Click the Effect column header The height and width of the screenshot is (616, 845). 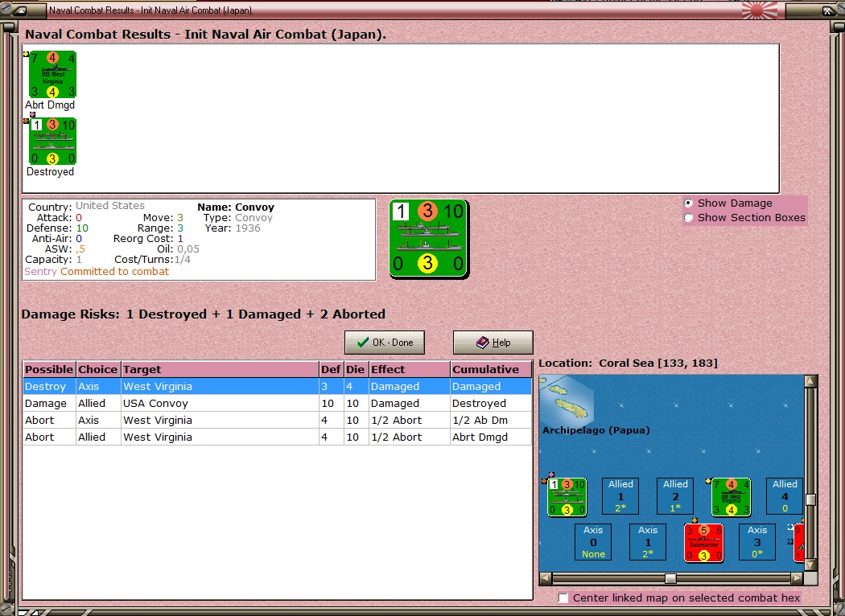(x=409, y=369)
